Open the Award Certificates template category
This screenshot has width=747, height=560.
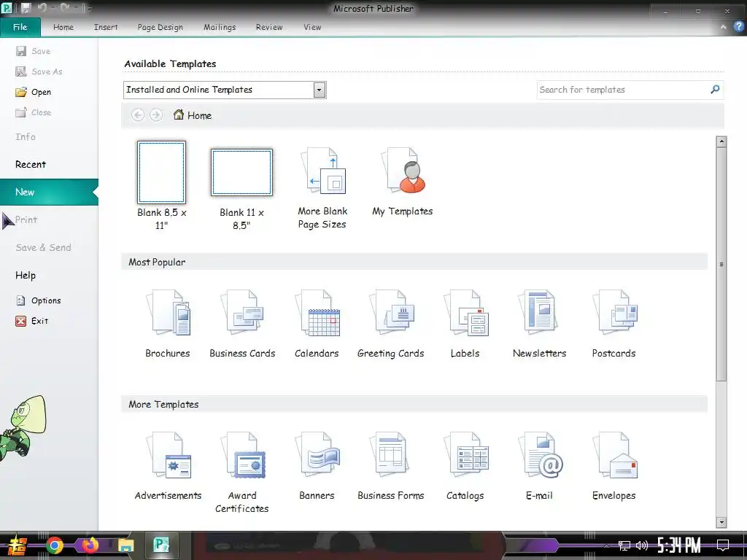click(x=242, y=472)
